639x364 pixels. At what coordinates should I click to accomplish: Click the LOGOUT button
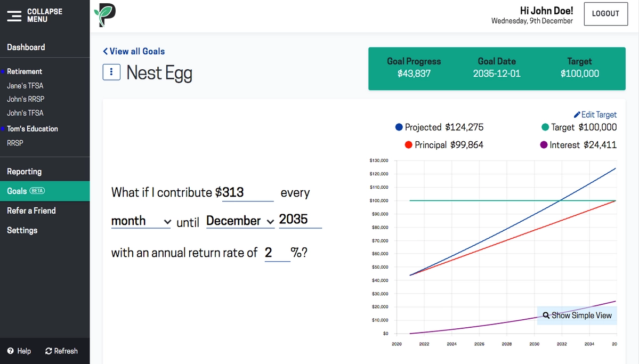605,14
